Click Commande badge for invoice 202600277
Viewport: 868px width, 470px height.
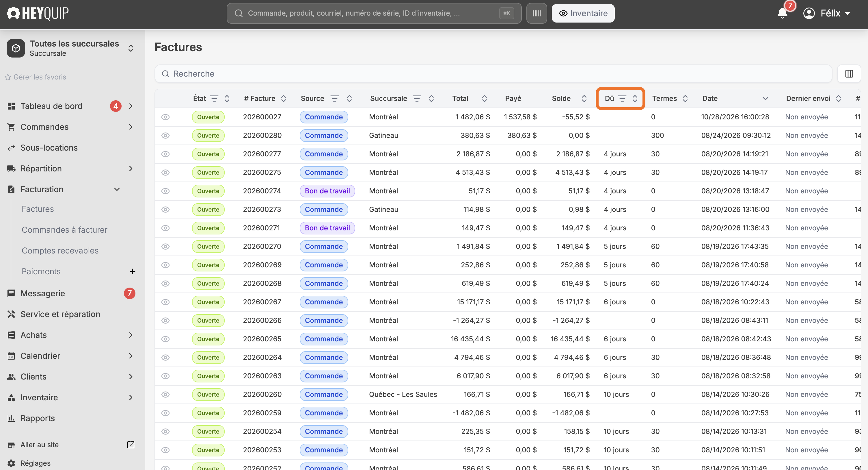[323, 154]
